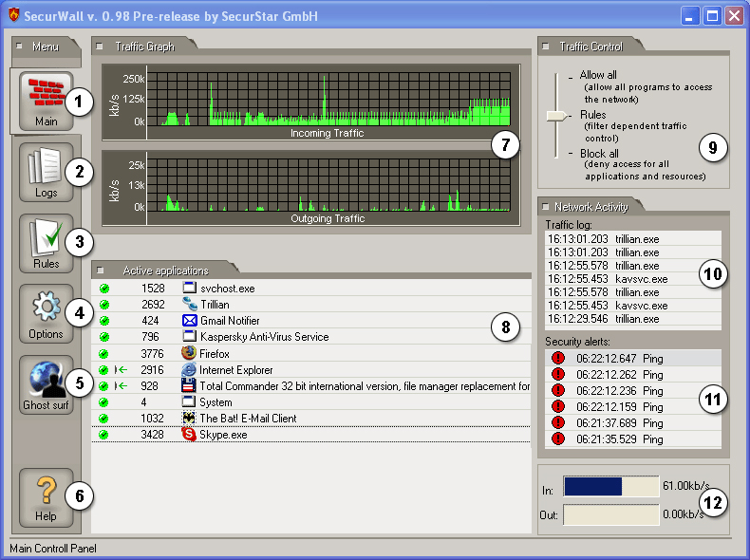
Task: Set traffic control to Block all
Action: click(599, 154)
